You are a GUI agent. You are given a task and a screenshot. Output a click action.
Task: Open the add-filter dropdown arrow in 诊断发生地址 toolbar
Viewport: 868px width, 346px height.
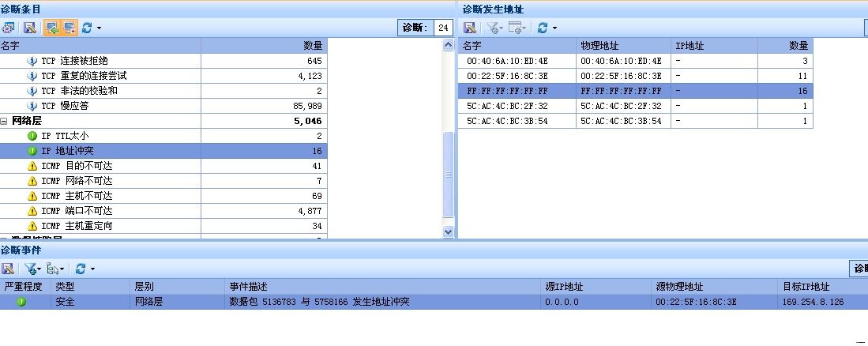501,28
